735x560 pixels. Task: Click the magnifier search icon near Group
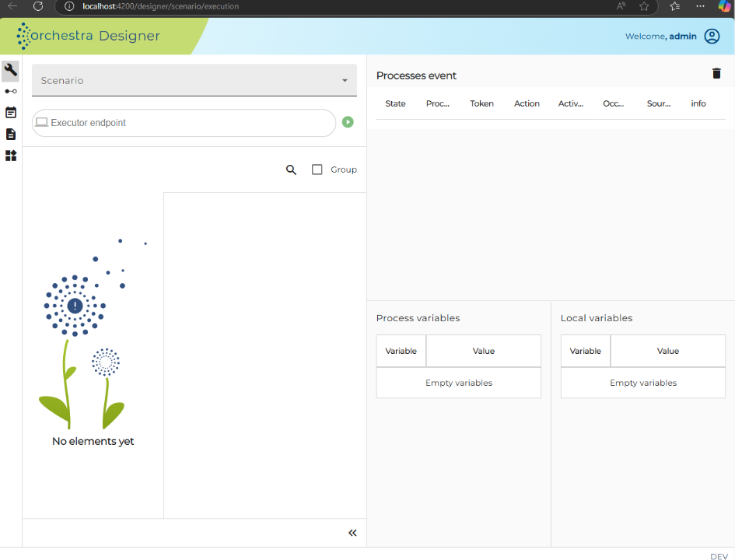pos(291,170)
